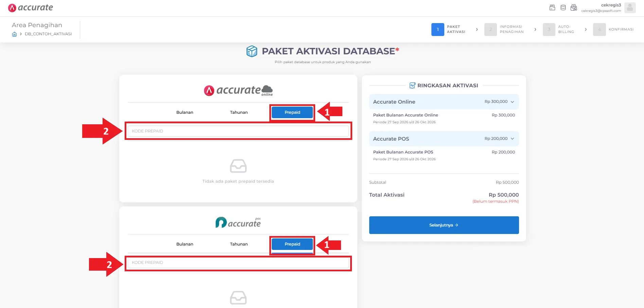Select step 3 Auto-Billing

coord(559,30)
